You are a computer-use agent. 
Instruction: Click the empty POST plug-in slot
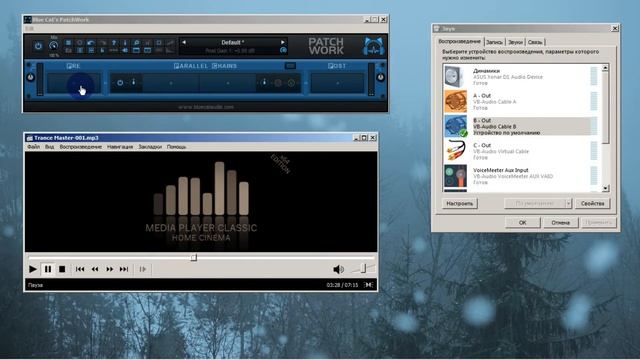(337, 83)
